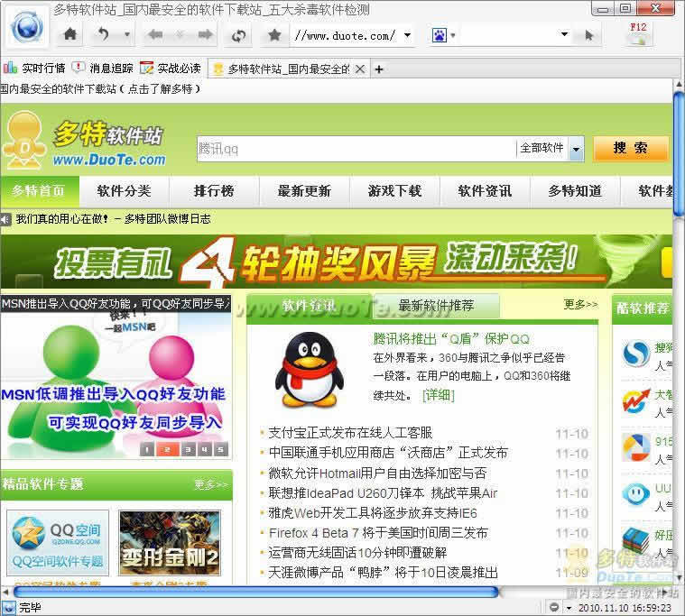Click the site search field with 腾讯qq
Screen dimensions: 685x616
(x=356, y=149)
